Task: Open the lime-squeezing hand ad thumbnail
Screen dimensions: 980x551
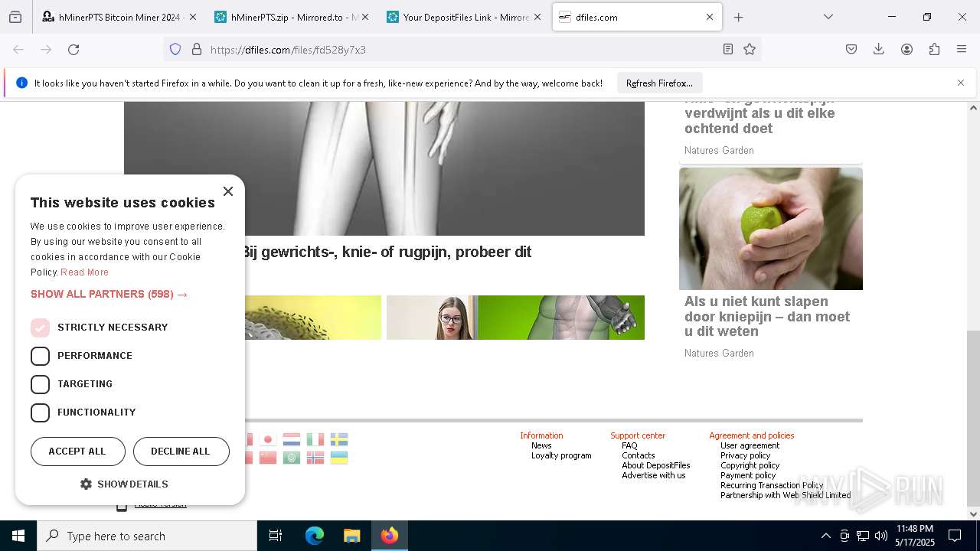Action: coord(771,229)
